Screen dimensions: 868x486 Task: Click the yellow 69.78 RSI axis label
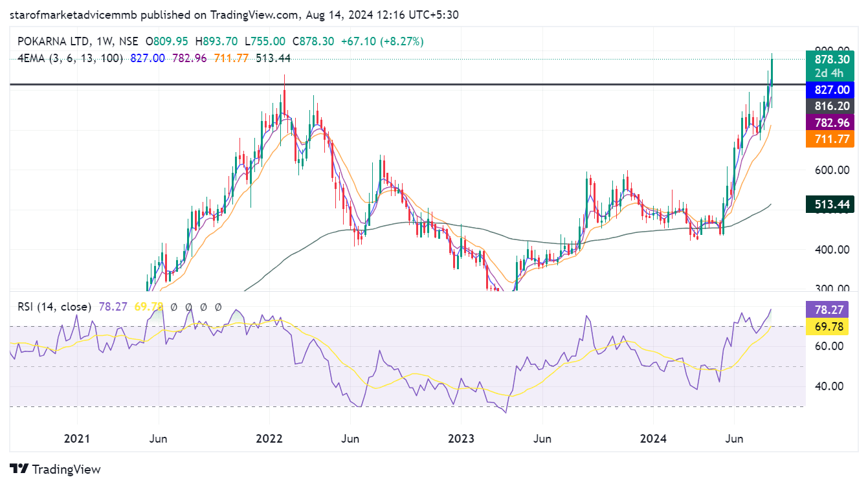point(828,327)
